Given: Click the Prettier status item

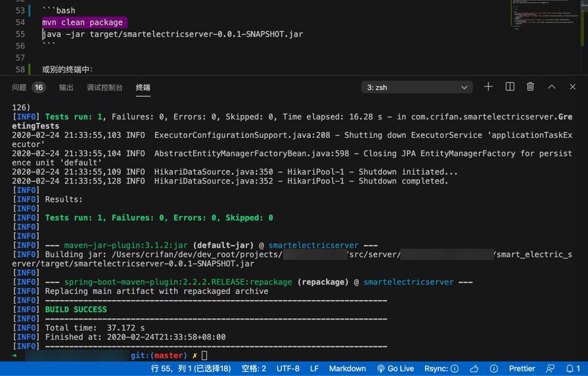Looking at the screenshot, I should click(522, 369).
